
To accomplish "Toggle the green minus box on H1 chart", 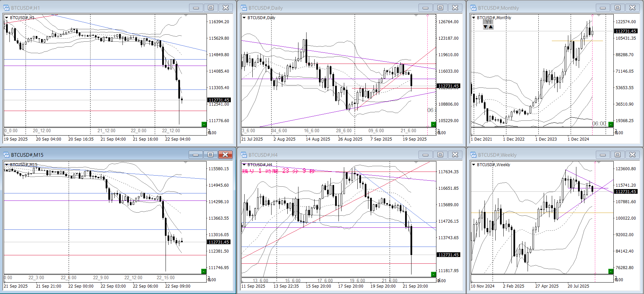I will tap(204, 124).
